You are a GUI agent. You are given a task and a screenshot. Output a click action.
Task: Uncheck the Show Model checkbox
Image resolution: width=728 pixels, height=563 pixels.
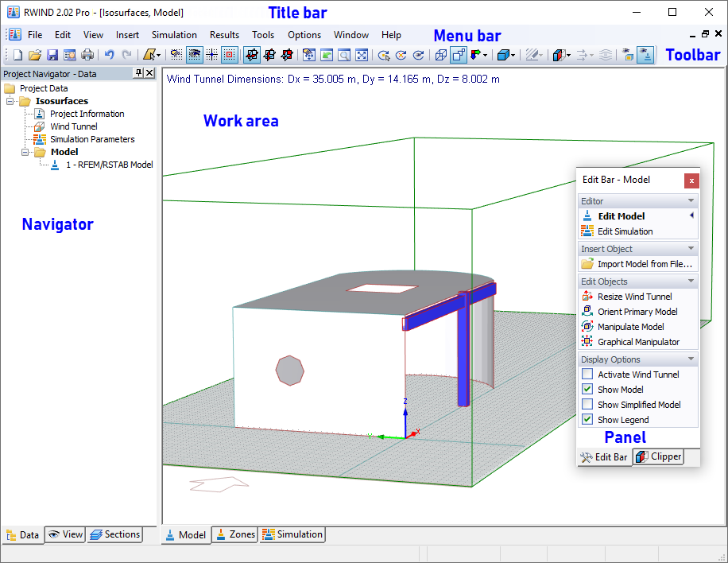(587, 390)
